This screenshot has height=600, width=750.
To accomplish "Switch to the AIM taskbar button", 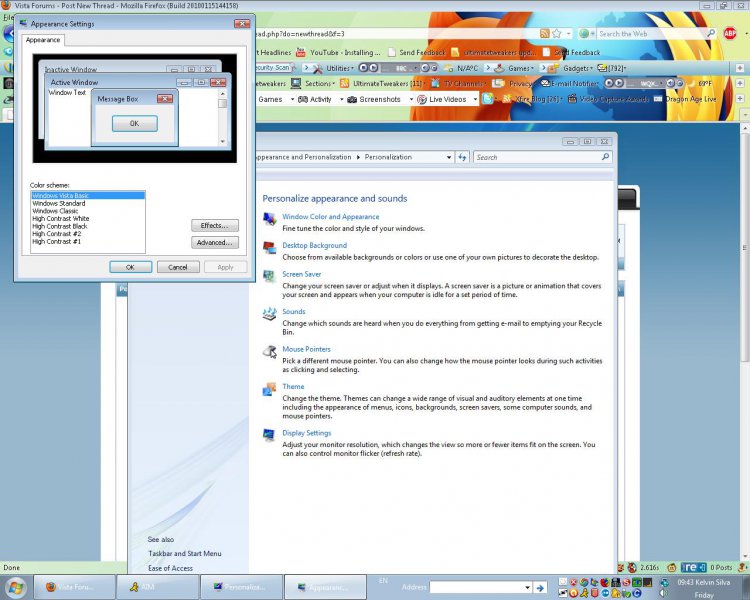I will [158, 587].
